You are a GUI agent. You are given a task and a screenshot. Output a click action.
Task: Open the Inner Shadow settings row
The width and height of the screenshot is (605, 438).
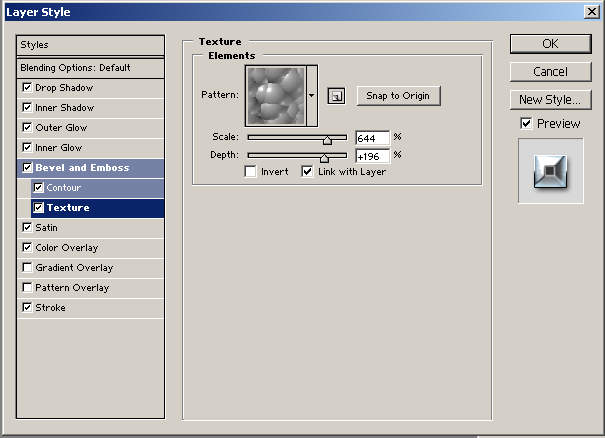tap(91, 108)
